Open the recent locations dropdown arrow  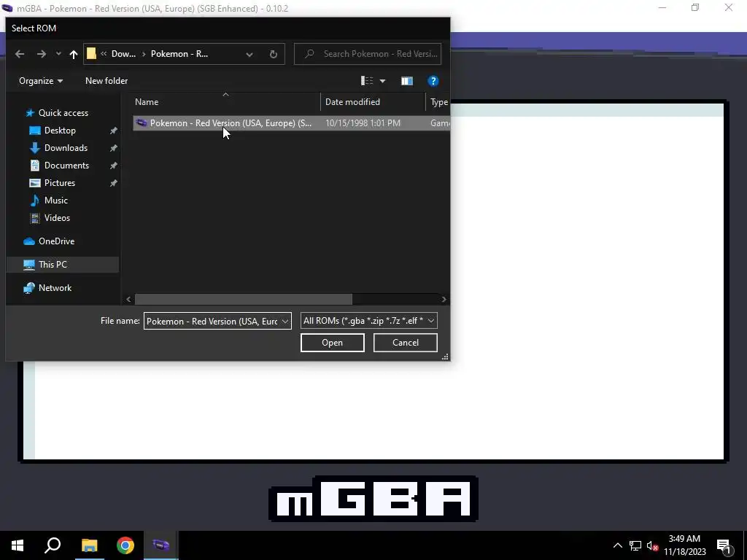tap(58, 54)
